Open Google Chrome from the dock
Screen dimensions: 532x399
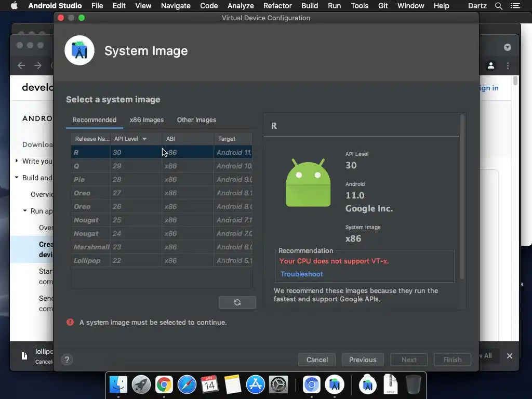[x=164, y=385]
